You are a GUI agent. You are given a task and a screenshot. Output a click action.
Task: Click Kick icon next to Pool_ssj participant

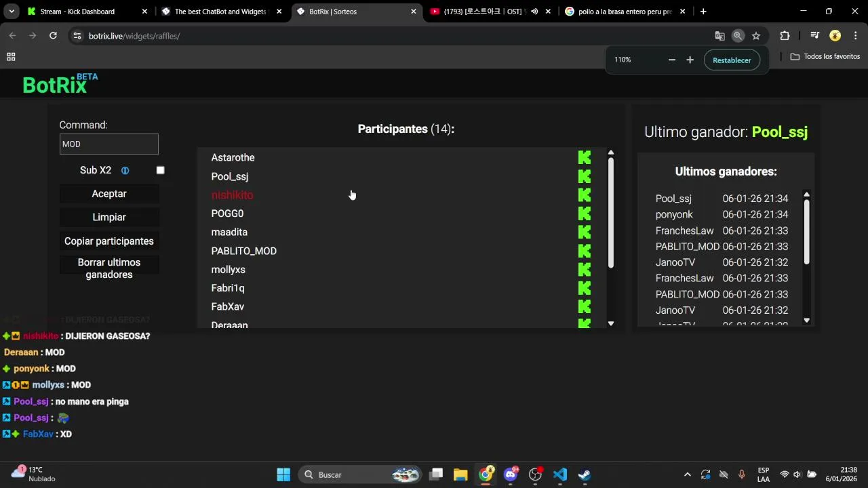(585, 177)
